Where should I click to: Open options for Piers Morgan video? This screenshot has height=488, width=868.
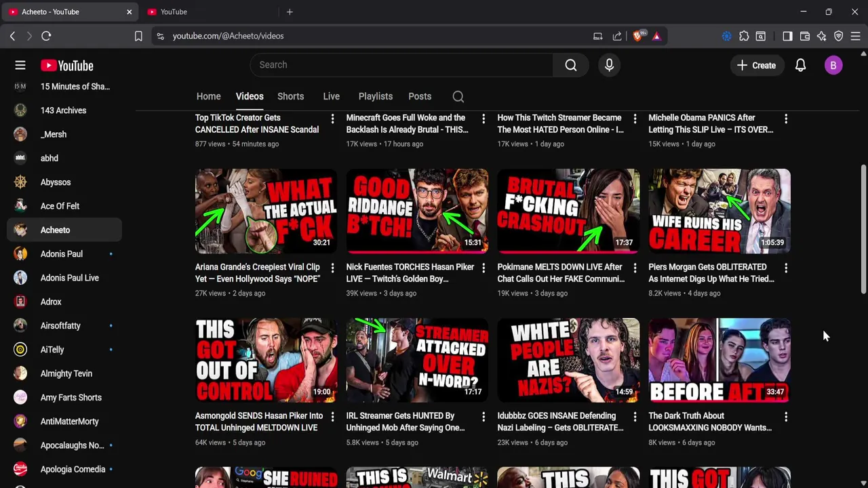786,268
